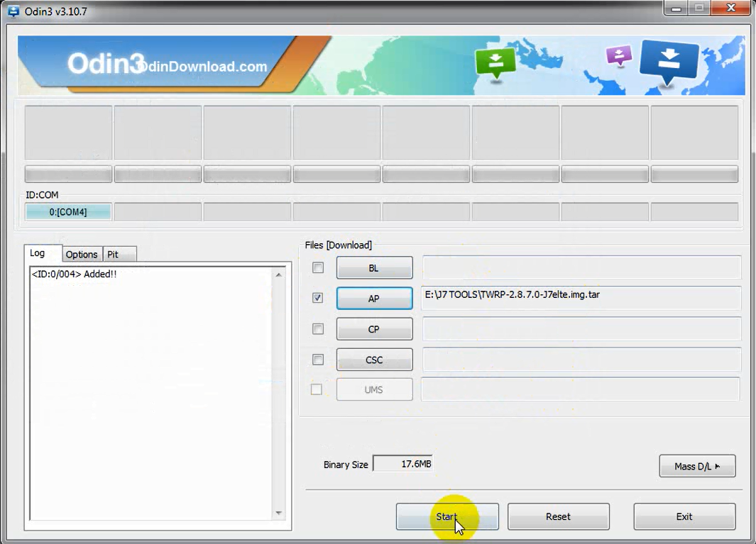Click the green download icon on banner
The height and width of the screenshot is (544, 756).
[x=495, y=64]
